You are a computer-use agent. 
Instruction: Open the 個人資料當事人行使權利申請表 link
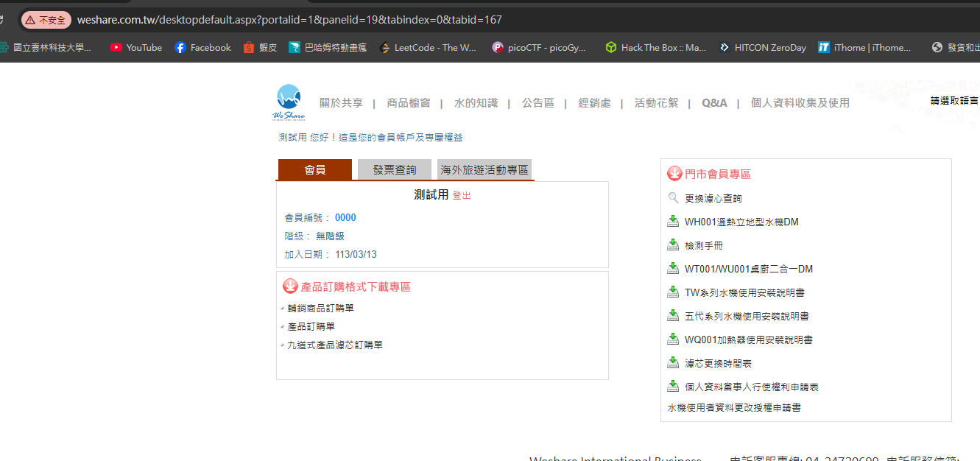(752, 387)
